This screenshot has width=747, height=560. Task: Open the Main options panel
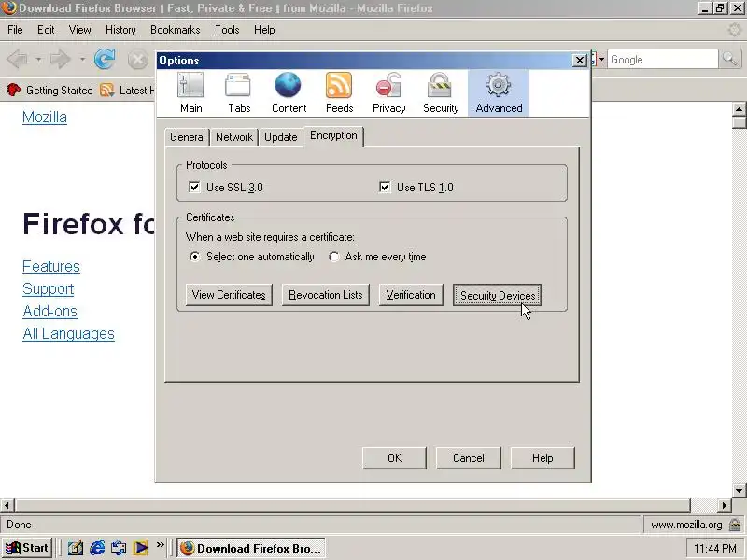pyautogui.click(x=191, y=93)
